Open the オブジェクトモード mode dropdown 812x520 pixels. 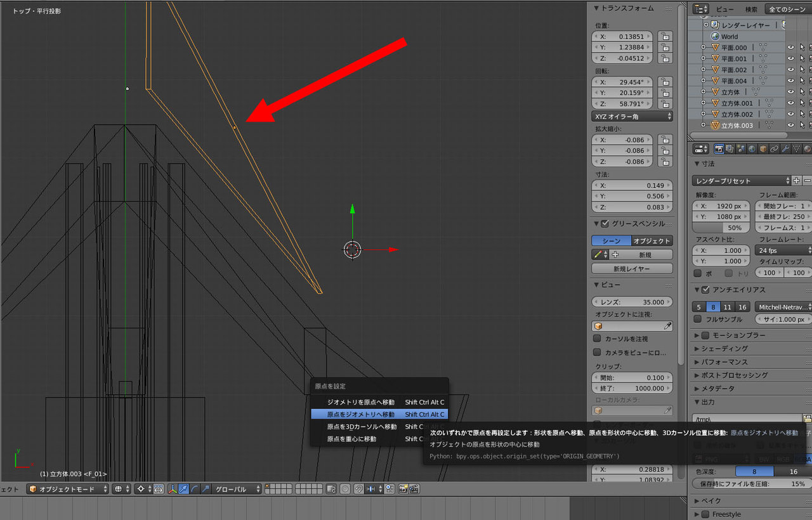(x=68, y=489)
